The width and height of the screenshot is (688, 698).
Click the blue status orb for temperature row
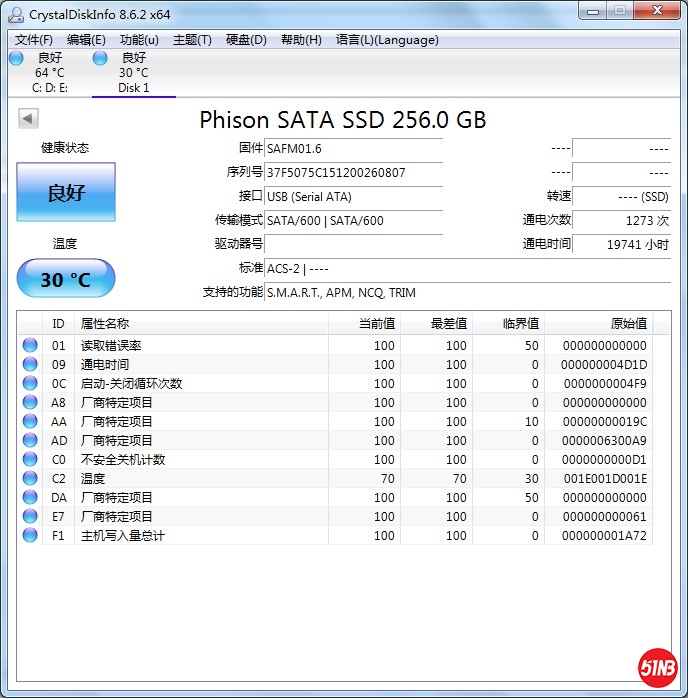coord(30,478)
